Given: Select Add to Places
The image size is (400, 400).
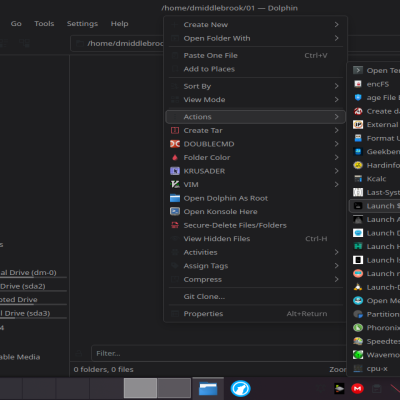Looking at the screenshot, I should (255, 69).
